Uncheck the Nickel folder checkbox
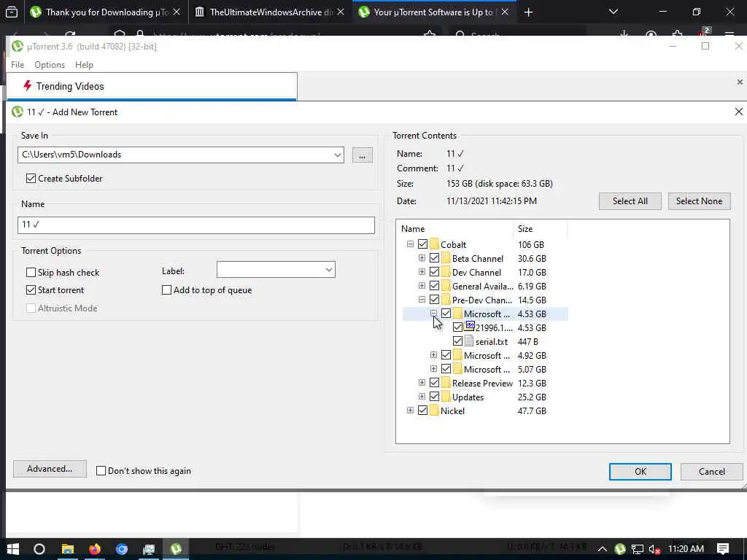This screenshot has height=560, width=747. [422, 411]
